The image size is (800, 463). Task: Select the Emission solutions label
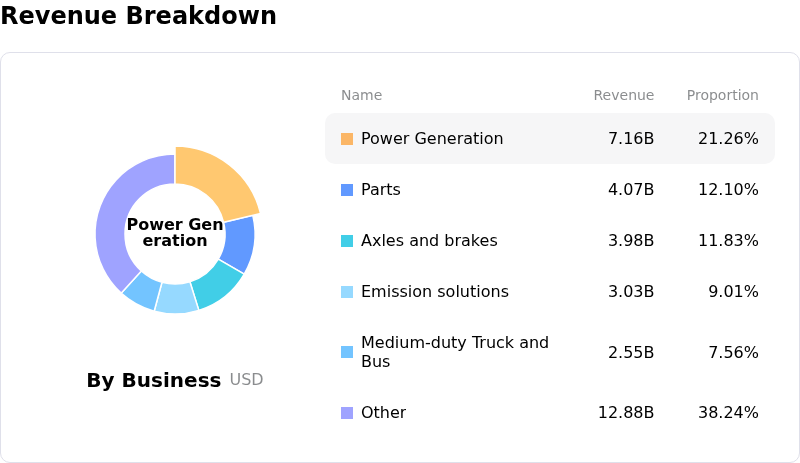click(x=434, y=292)
